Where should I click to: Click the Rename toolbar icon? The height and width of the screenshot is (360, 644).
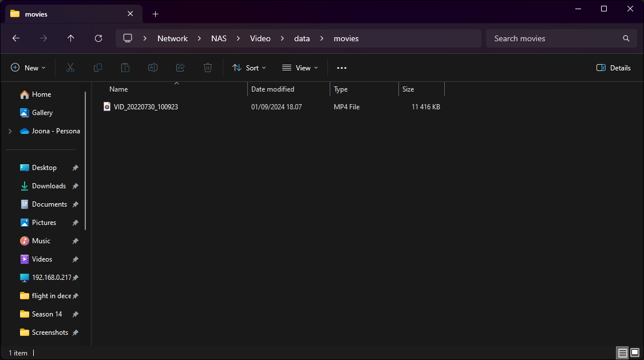(x=153, y=68)
